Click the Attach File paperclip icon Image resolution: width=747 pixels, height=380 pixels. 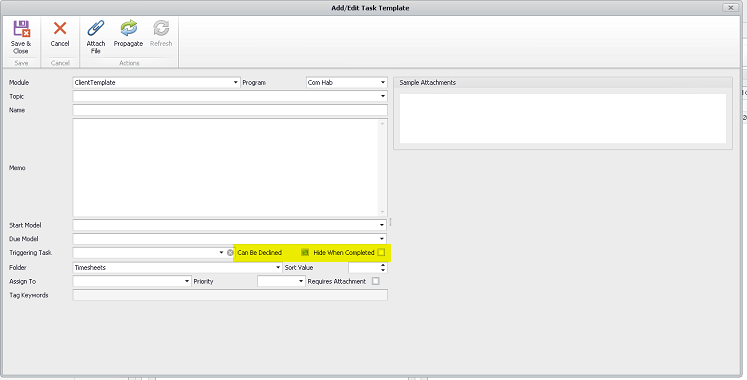coord(96,29)
